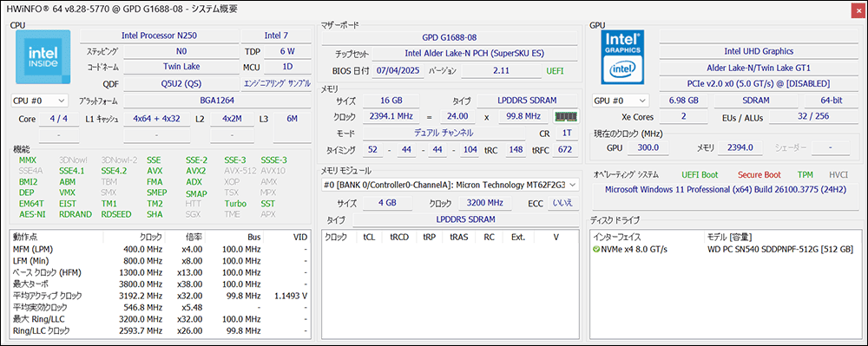Image resolution: width=868 pixels, height=346 pixels.
Task: Click the BIOS version 2.11 field
Action: point(502,71)
